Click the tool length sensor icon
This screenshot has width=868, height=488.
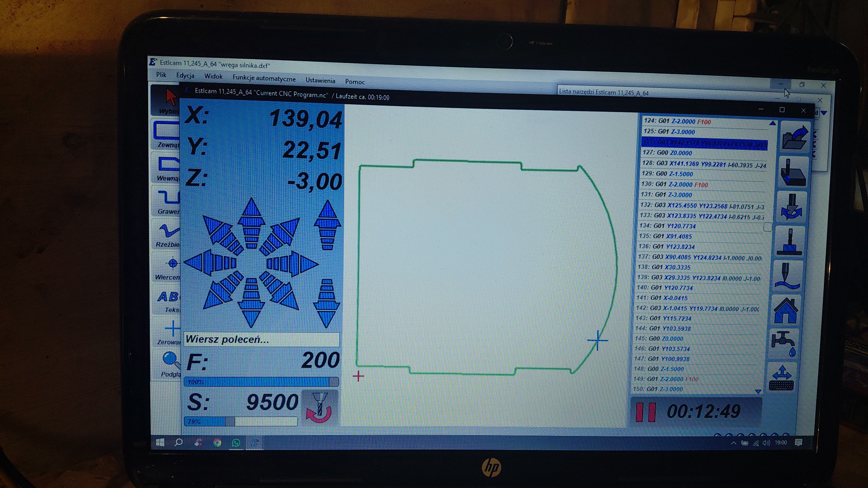pos(790,242)
